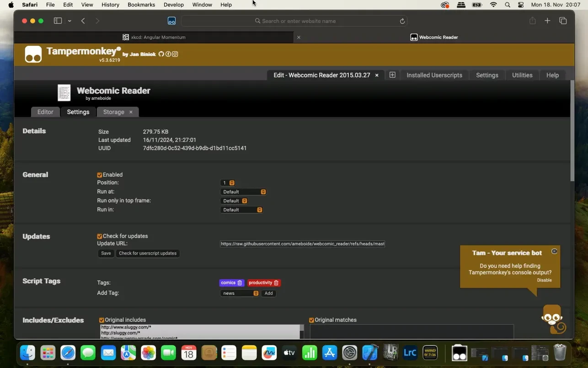Switch to the Editor tab
This screenshot has width=588, height=368.
coord(45,112)
